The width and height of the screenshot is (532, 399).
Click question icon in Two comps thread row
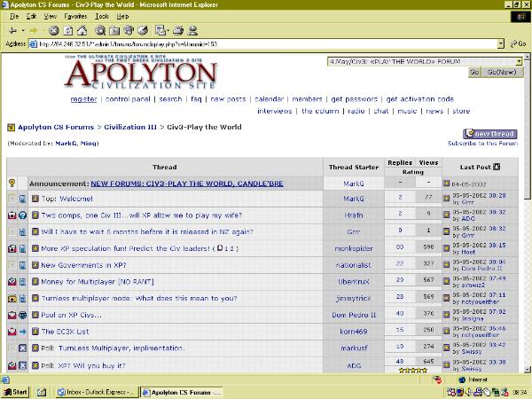coord(22,215)
